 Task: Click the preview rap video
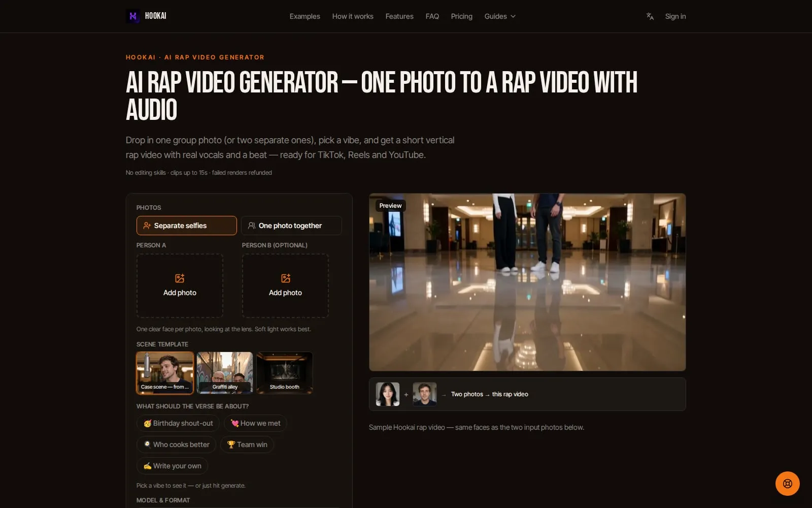[x=527, y=282]
